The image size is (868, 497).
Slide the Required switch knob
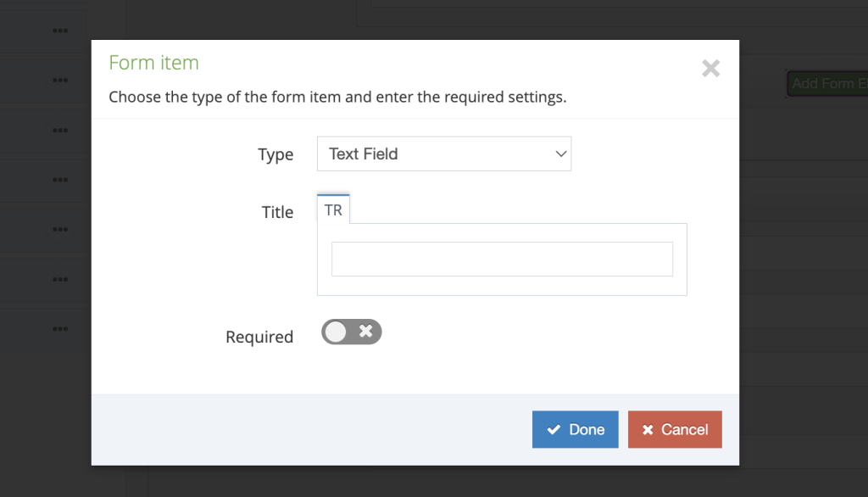pos(337,332)
